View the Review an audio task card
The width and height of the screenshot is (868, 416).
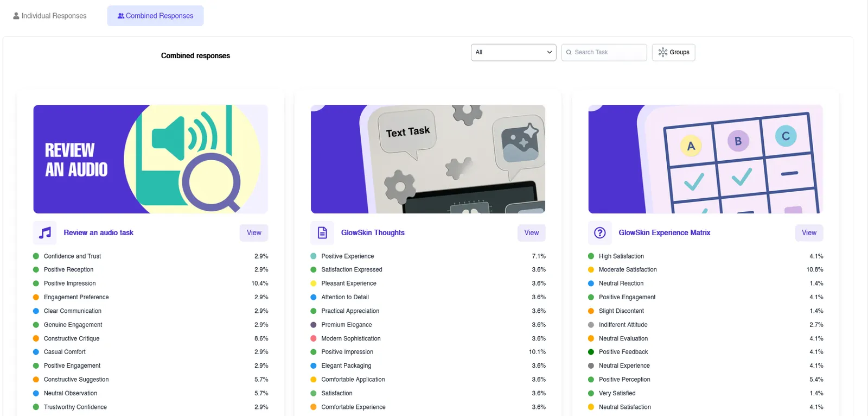(254, 233)
